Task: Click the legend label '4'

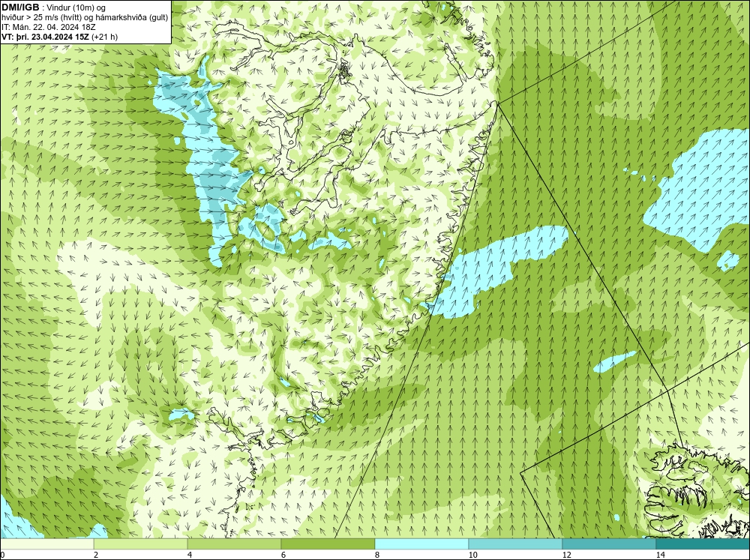Action: coord(190,555)
